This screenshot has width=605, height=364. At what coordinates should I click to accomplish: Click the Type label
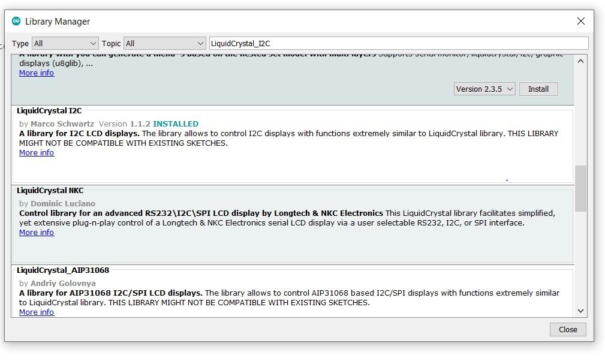(20, 44)
